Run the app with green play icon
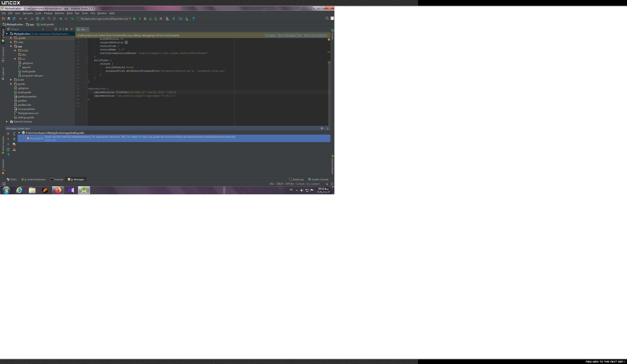The image size is (627, 364). pos(135,19)
